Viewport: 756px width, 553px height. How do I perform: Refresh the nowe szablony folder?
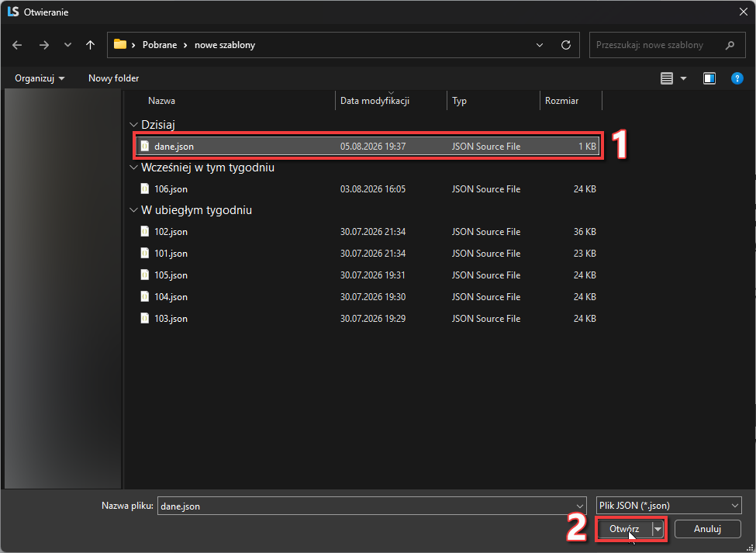pyautogui.click(x=566, y=45)
